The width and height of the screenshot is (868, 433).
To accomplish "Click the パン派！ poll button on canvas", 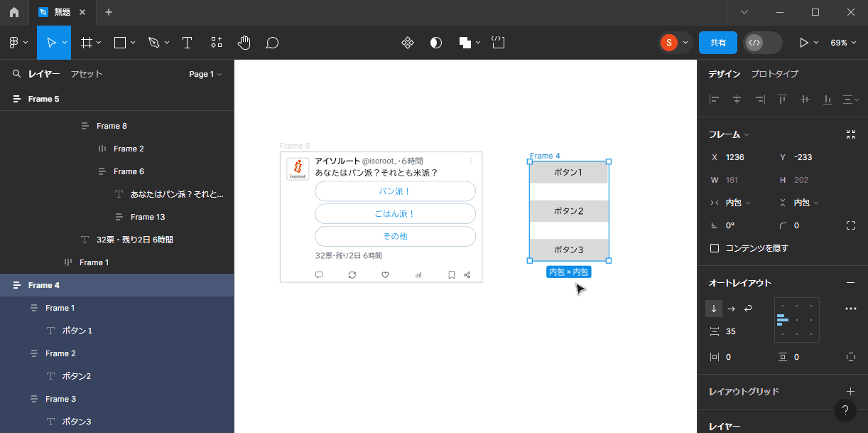I will pyautogui.click(x=395, y=191).
